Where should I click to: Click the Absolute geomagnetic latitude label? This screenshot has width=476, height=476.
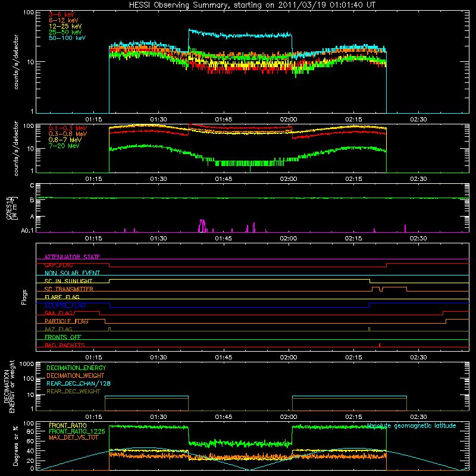[411, 425]
